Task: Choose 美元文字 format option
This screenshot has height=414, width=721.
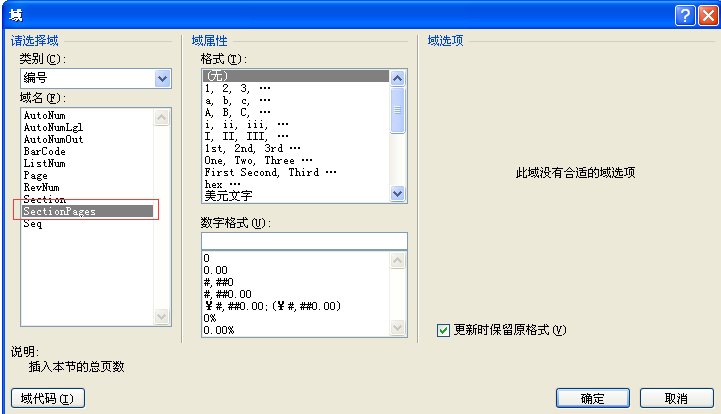Action: pyautogui.click(x=229, y=196)
